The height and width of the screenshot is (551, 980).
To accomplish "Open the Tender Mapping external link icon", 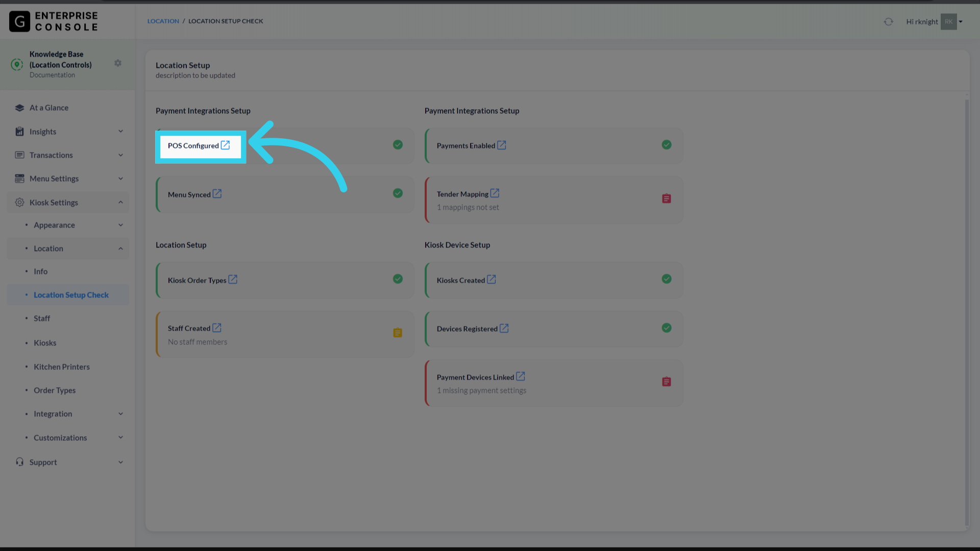I will pos(495,193).
